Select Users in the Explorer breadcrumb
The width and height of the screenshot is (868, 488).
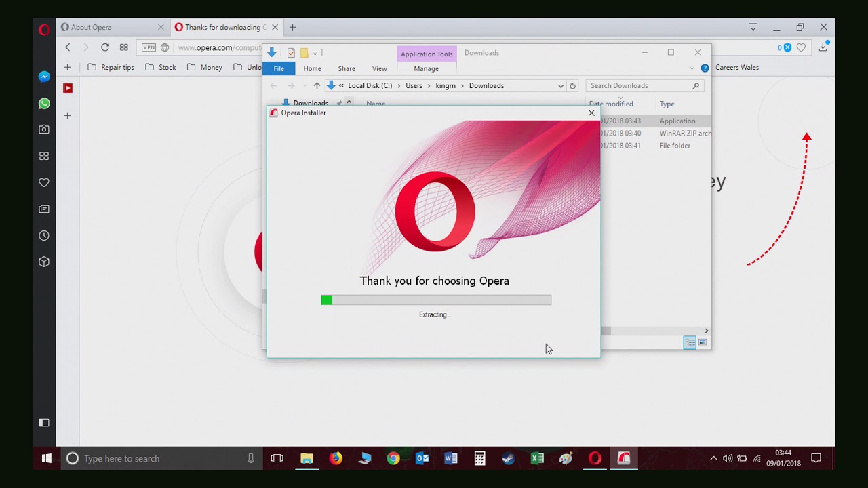[x=414, y=85]
